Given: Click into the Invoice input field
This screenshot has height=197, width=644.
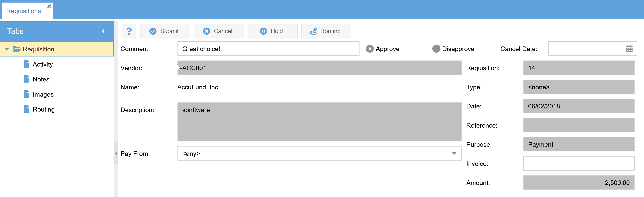Looking at the screenshot, I should click(578, 163).
